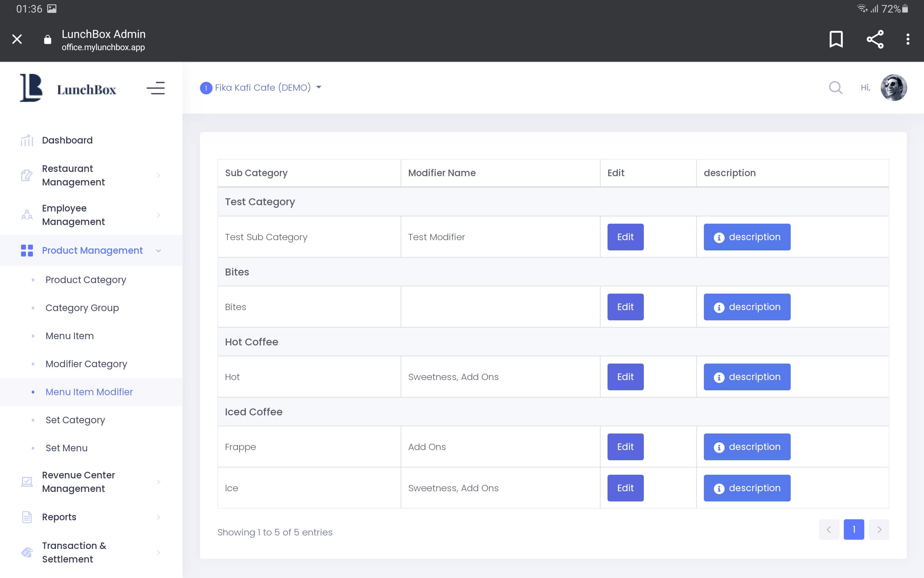Viewport: 924px width, 578px height.
Task: Tap the browser share icon
Action: pyautogui.click(x=875, y=39)
